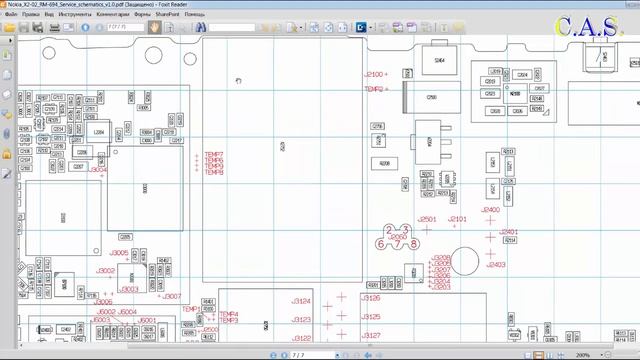Click the J3005 label on schematic
The height and width of the screenshot is (360, 640).
click(x=119, y=253)
